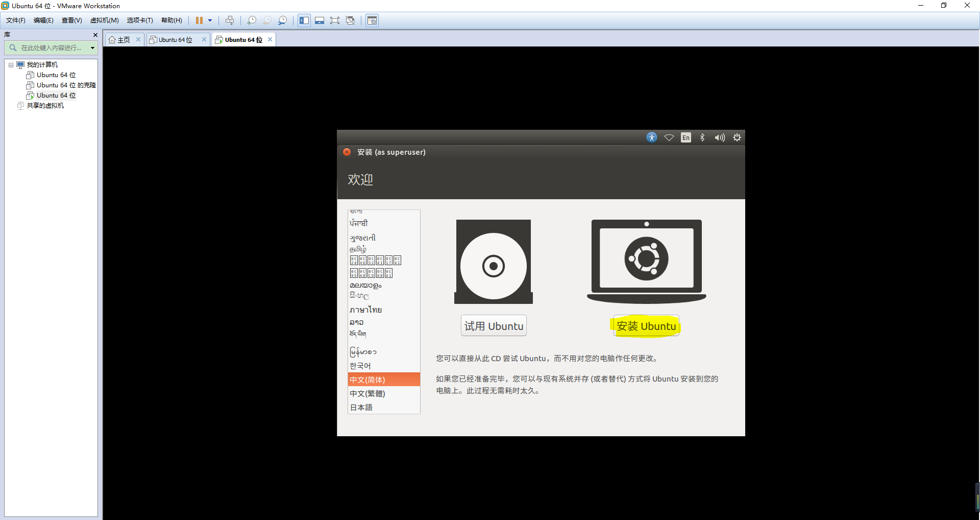Click the 试用 Ubuntu button
Image resolution: width=980 pixels, height=520 pixels.
494,326
